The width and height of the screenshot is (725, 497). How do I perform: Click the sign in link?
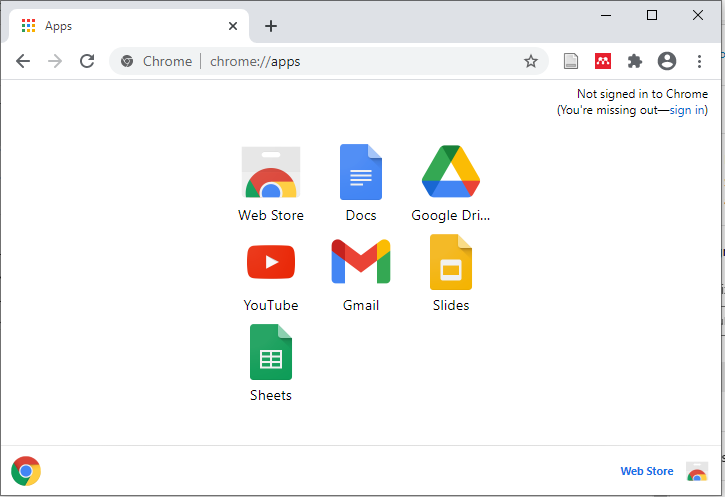coord(688,110)
